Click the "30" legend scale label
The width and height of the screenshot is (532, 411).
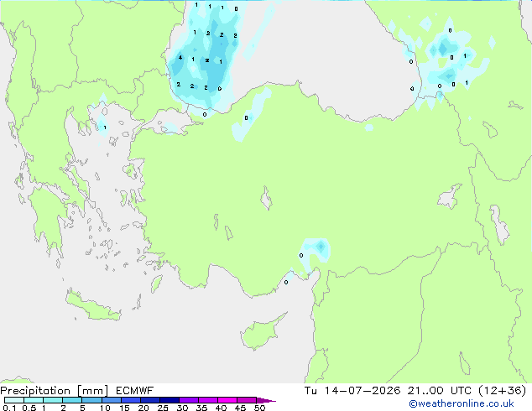(182, 408)
